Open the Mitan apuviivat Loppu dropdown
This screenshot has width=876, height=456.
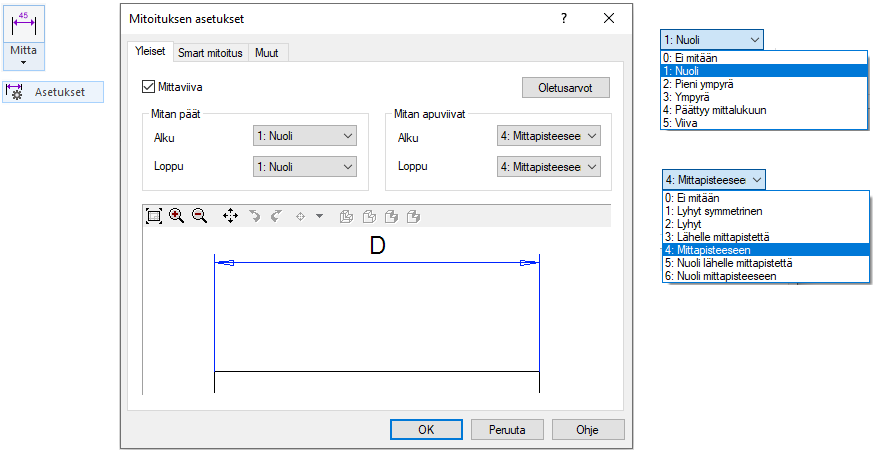point(549,167)
